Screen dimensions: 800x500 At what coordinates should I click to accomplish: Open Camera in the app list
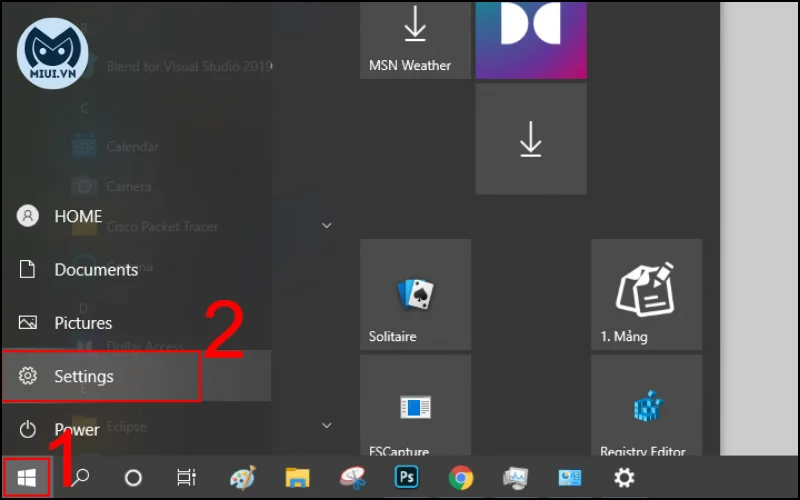pyautogui.click(x=129, y=187)
